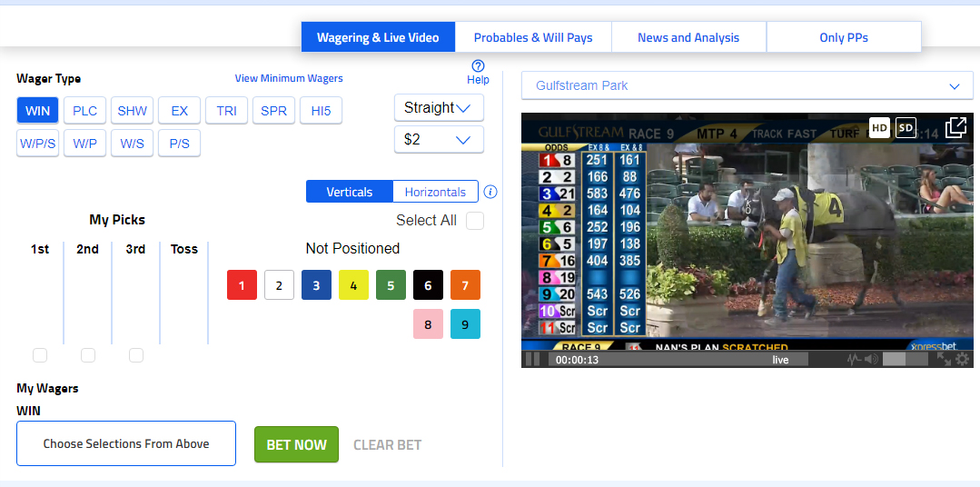Switch video to SD quality
This screenshot has width=980, height=487.
click(906, 128)
